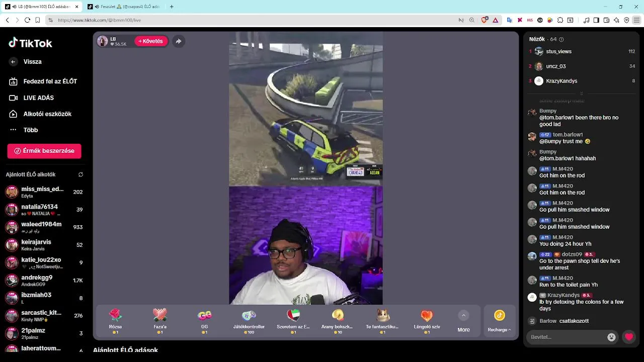Image resolution: width=644 pixels, height=362 pixels.
Task: Open the HLS extension icon
Action: click(x=530, y=20)
